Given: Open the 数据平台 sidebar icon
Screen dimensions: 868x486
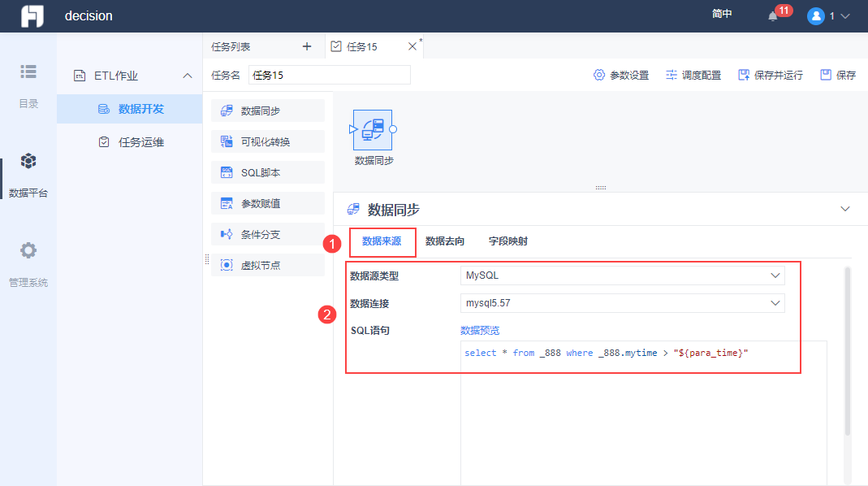Looking at the screenshot, I should pos(28,161).
